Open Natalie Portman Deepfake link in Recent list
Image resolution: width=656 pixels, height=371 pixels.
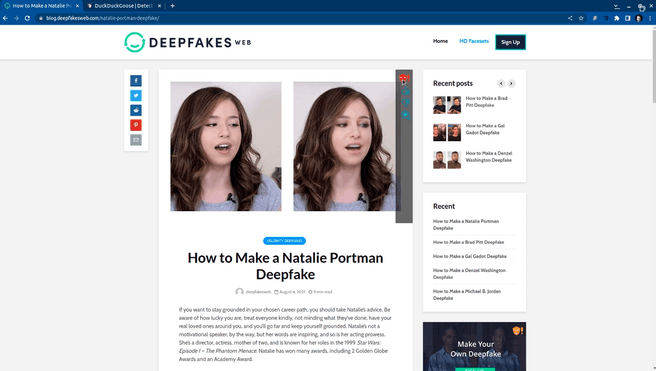466,225
